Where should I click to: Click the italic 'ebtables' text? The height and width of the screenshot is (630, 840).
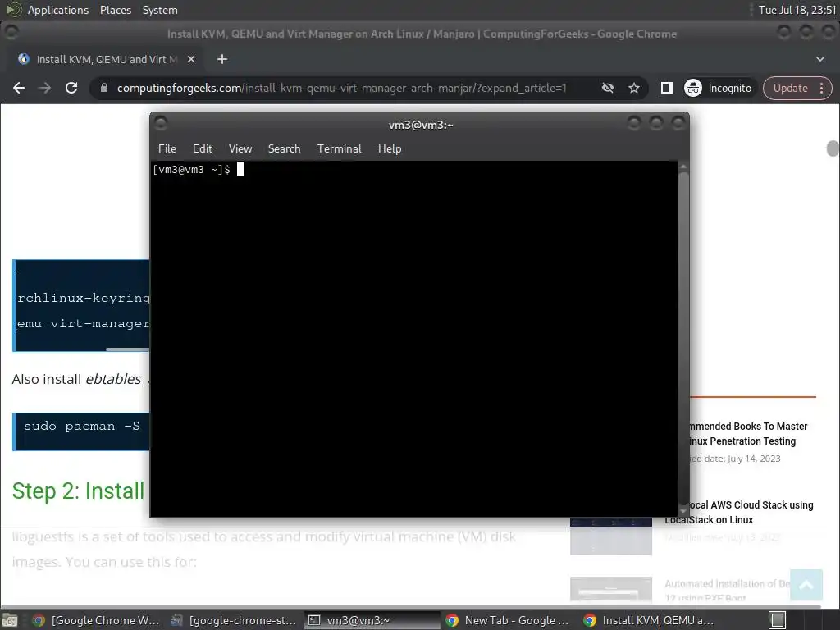(x=113, y=379)
